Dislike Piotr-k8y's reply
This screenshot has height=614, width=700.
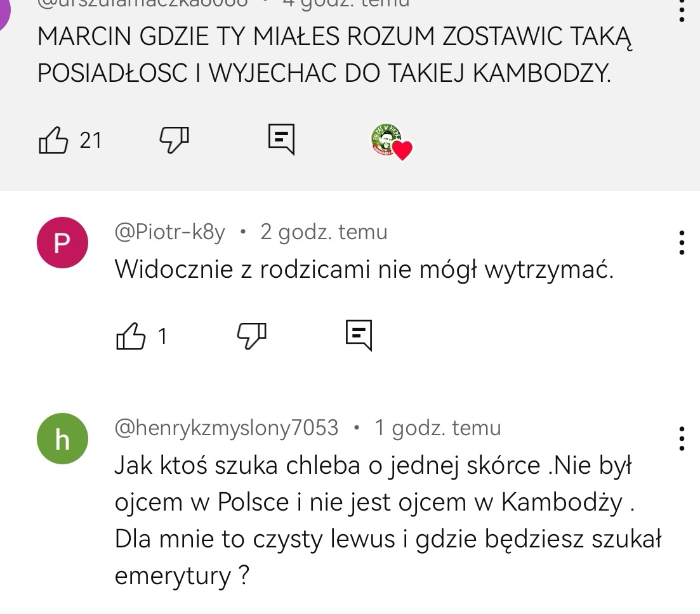[x=252, y=335]
